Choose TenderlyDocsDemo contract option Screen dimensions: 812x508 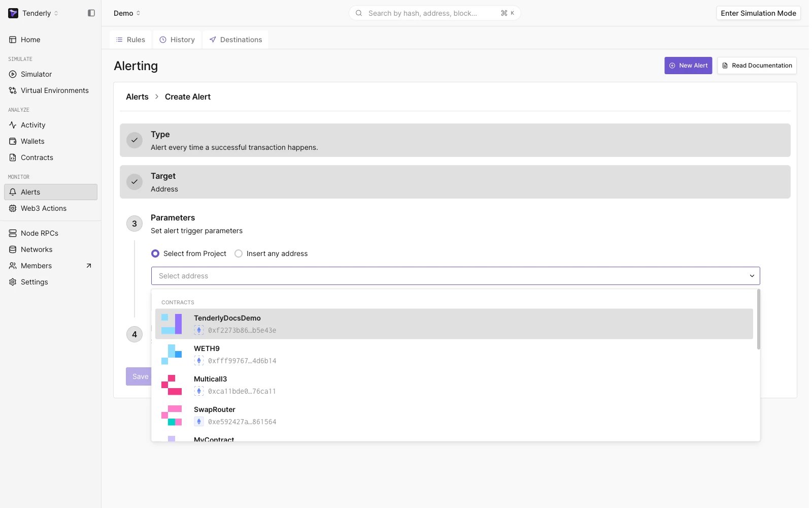(454, 324)
